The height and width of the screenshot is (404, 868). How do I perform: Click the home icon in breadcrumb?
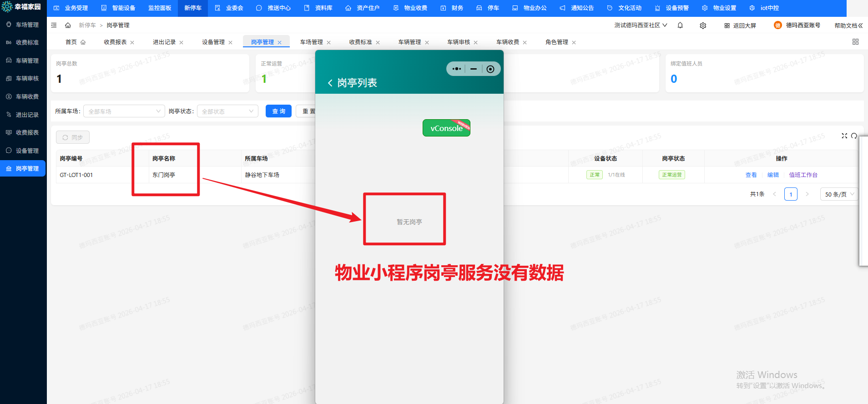(x=68, y=25)
